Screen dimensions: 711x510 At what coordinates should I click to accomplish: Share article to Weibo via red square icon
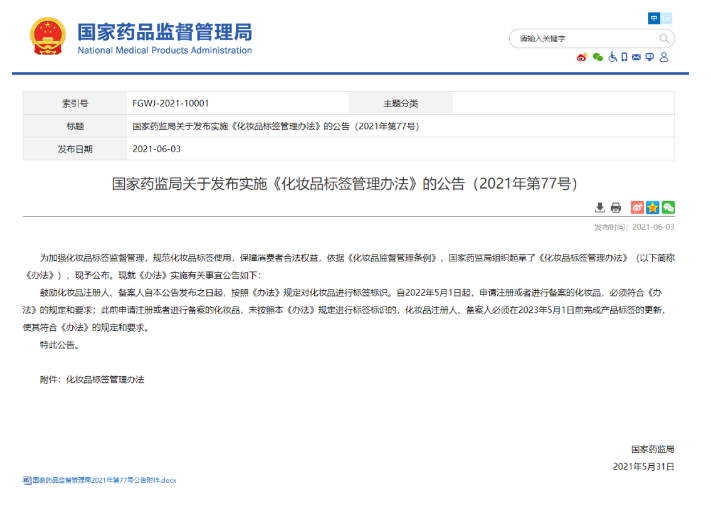[636, 207]
